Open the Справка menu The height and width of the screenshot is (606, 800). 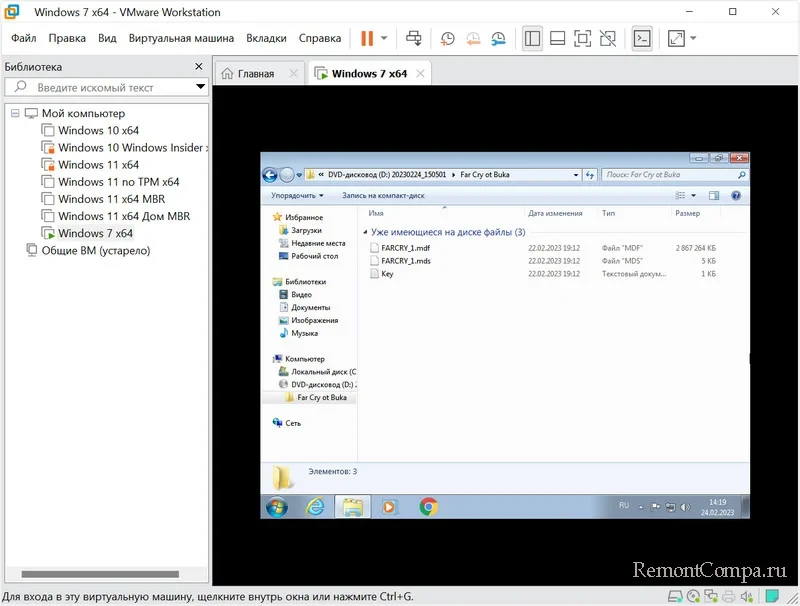click(x=320, y=38)
